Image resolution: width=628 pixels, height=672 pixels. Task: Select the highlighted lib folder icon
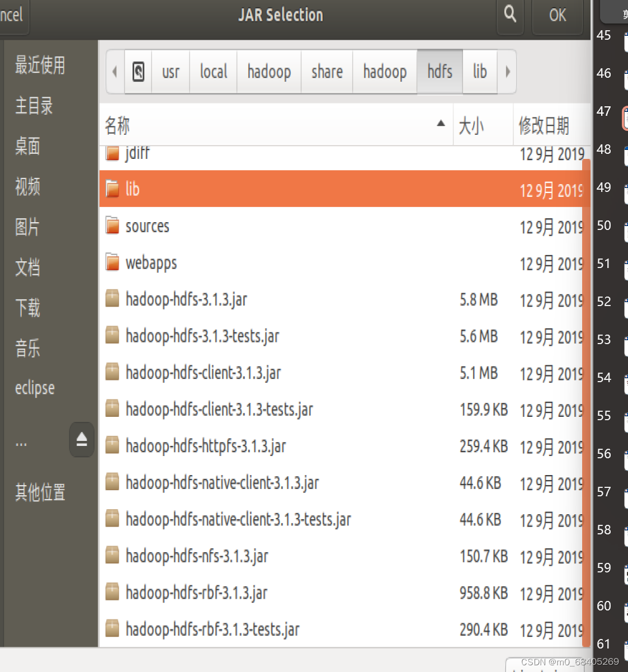[x=112, y=189]
